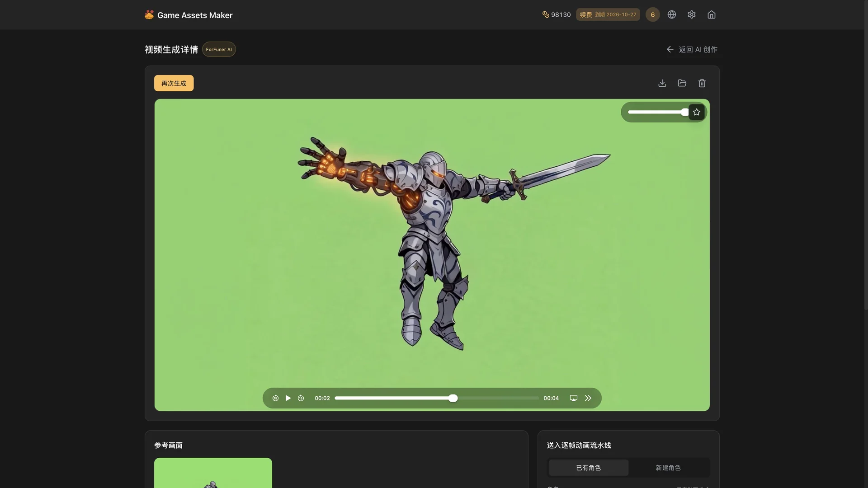868x488 pixels.
Task: Skip forward ten seconds in player
Action: tap(301, 398)
